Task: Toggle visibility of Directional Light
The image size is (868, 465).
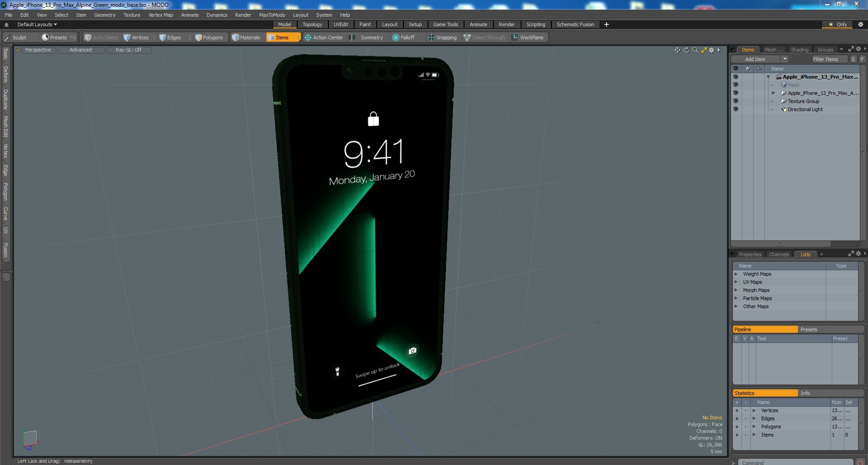Action: [735, 109]
